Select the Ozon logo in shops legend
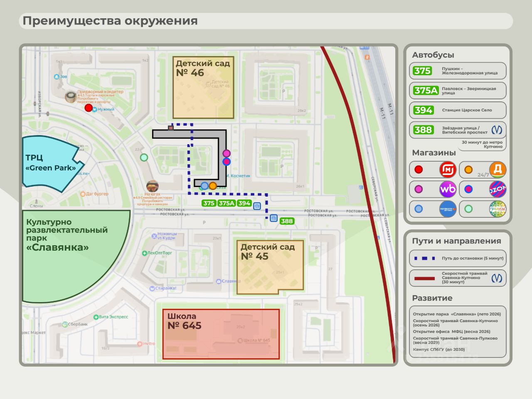Image resolution: width=532 pixels, height=399 pixels. coord(498,190)
